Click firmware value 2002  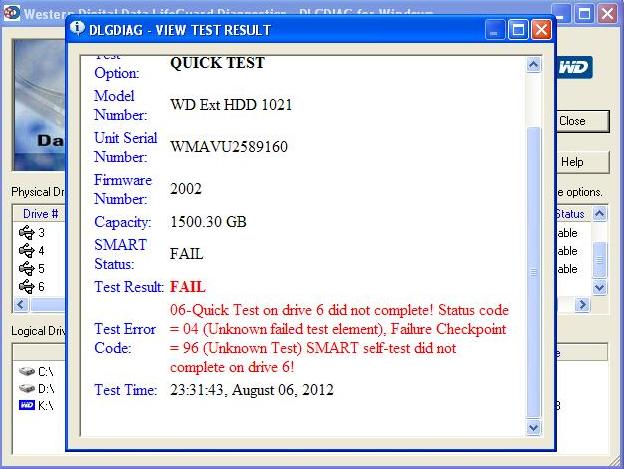click(x=186, y=189)
